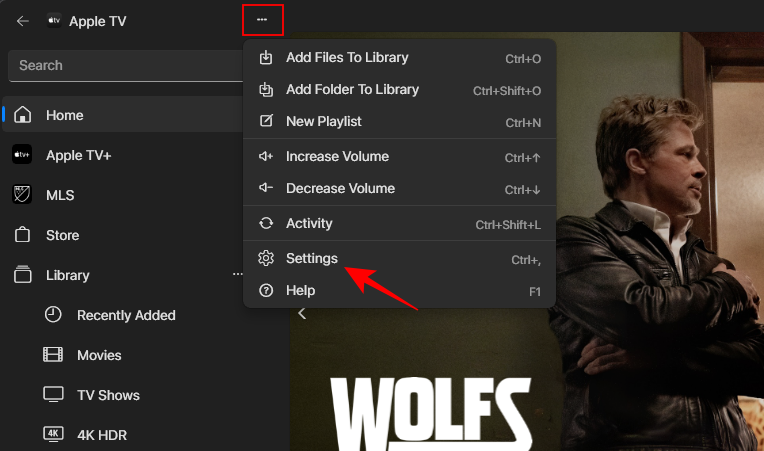Click the Apple TV app logo icon

coord(54,20)
